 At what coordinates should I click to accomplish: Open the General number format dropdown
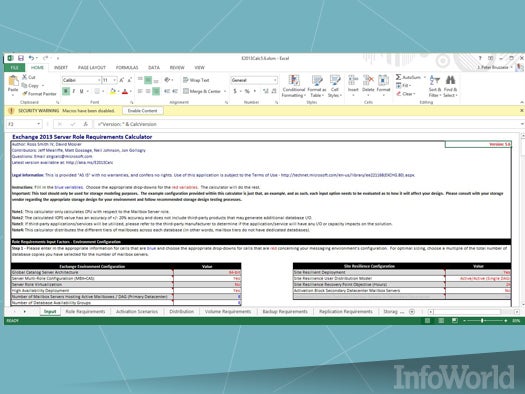tap(275, 80)
